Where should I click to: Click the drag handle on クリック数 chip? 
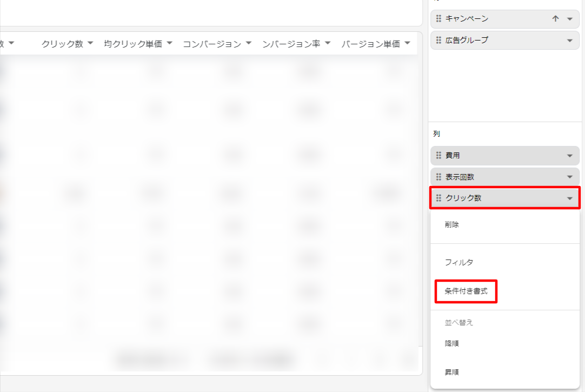[438, 198]
